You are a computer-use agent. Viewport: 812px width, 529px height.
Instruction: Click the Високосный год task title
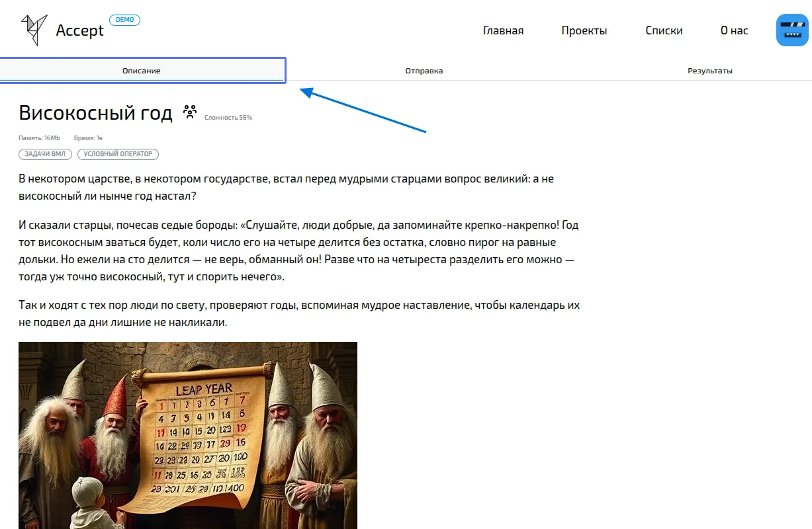coord(95,112)
